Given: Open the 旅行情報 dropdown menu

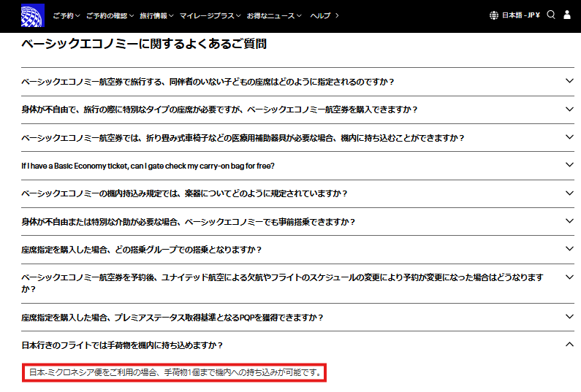Looking at the screenshot, I should click(156, 15).
